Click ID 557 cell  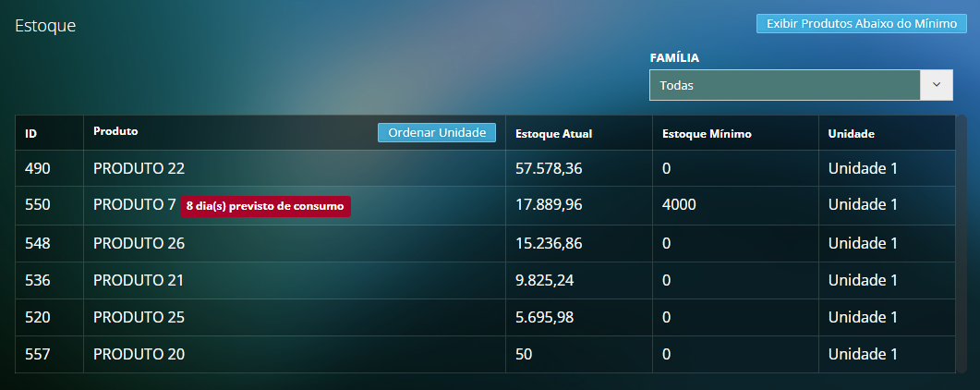coord(38,354)
